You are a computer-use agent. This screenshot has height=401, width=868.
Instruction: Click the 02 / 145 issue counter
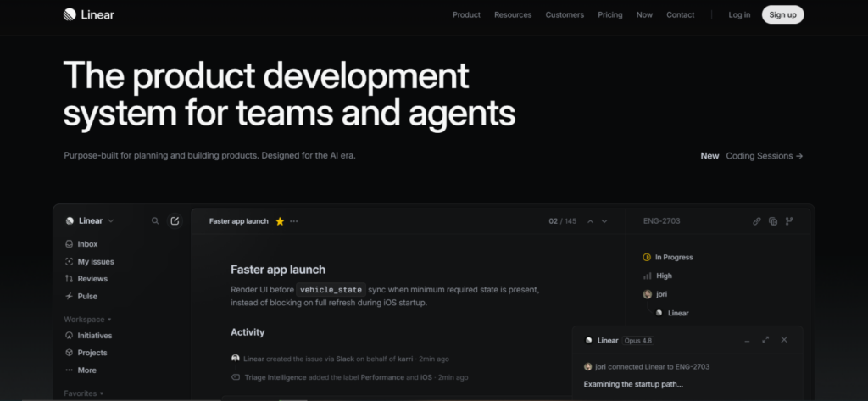[x=563, y=221]
